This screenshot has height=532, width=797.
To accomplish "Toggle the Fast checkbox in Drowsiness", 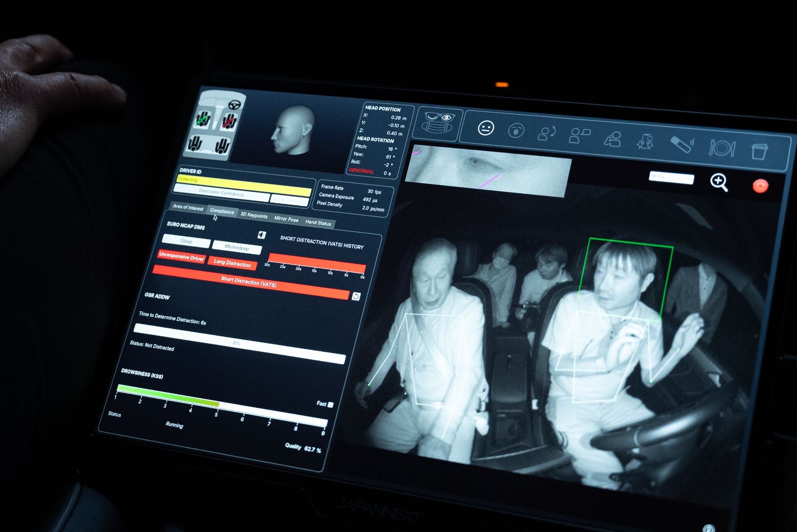I will click(330, 405).
